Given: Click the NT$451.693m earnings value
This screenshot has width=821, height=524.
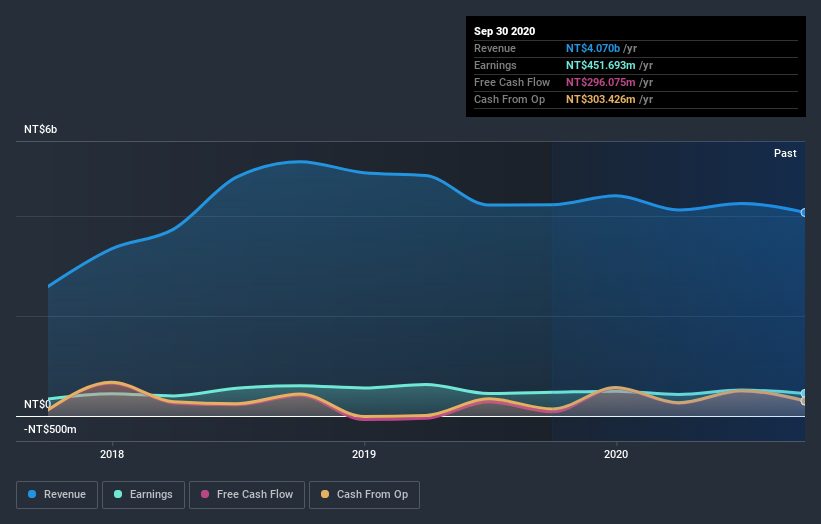Looking at the screenshot, I should [601, 65].
